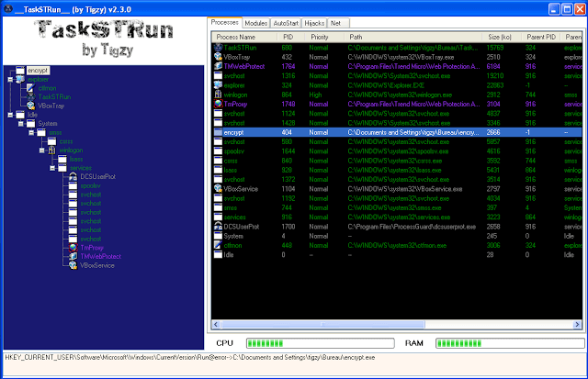Click the ctfmon icon in the process list
The height and width of the screenshot is (379, 588).
click(x=216, y=247)
